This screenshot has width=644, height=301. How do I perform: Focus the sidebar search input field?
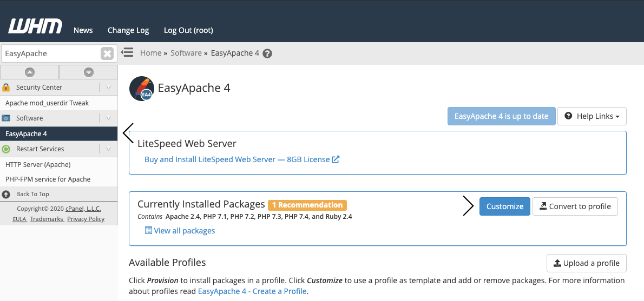(x=51, y=53)
